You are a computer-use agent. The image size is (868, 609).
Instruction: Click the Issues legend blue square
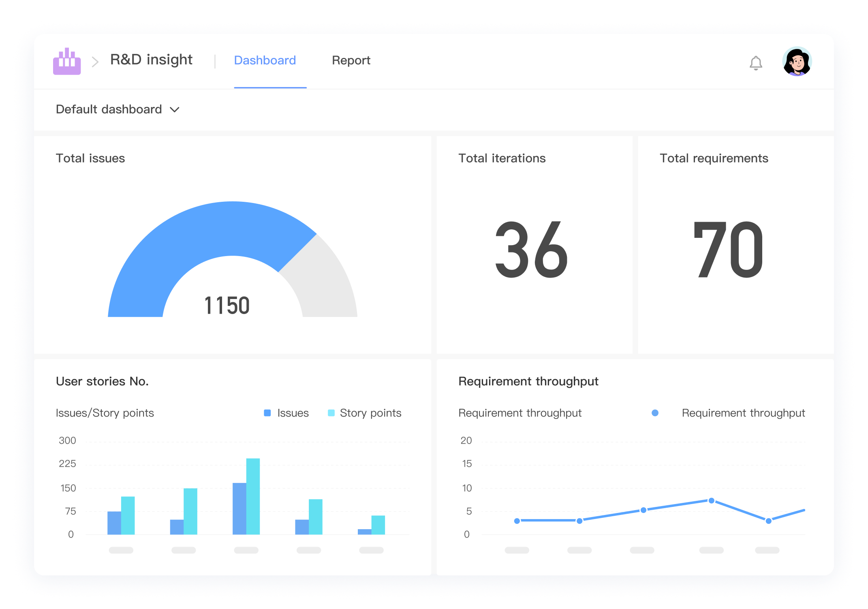(267, 413)
